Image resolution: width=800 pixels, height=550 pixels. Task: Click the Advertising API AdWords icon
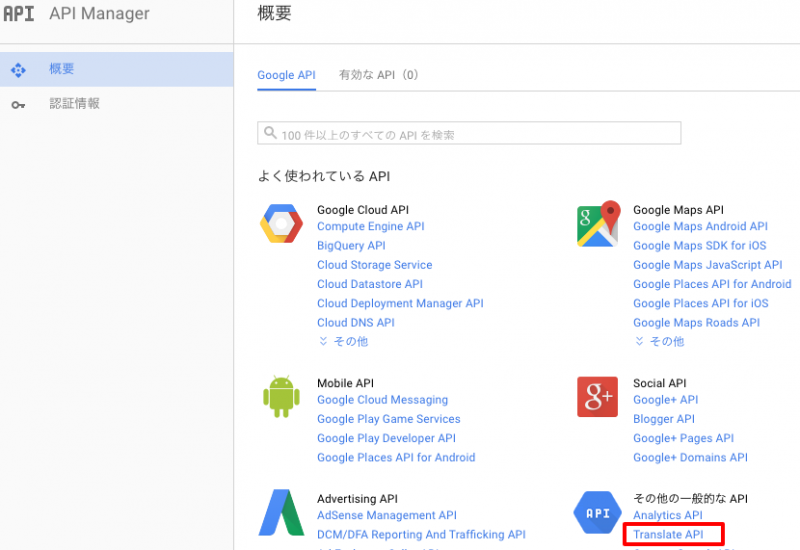pos(281,513)
